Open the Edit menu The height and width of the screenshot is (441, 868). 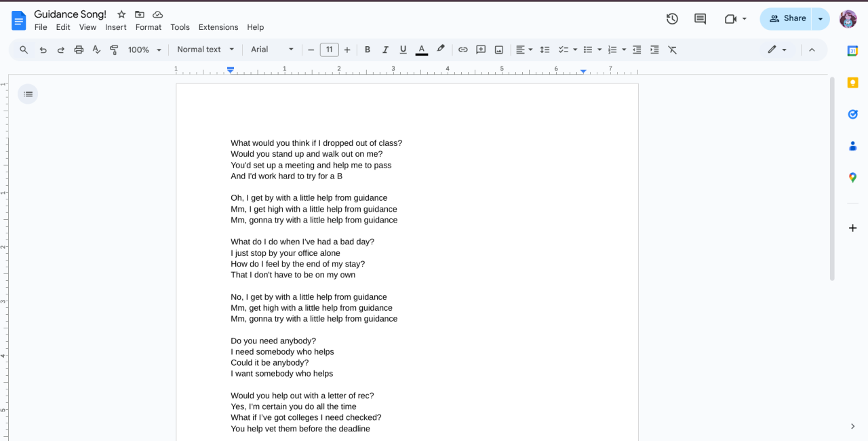pos(63,27)
